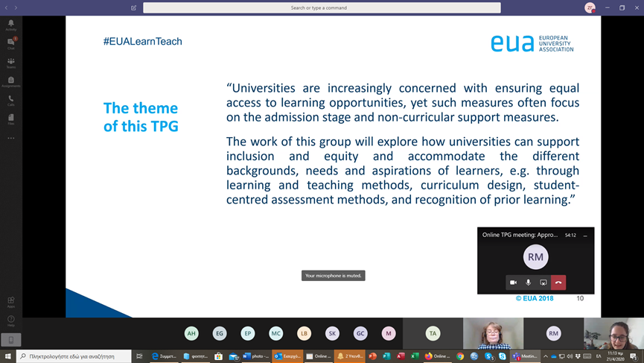Select participant AH avatar in bottom strip
This screenshot has width=644, height=363.
tap(191, 333)
